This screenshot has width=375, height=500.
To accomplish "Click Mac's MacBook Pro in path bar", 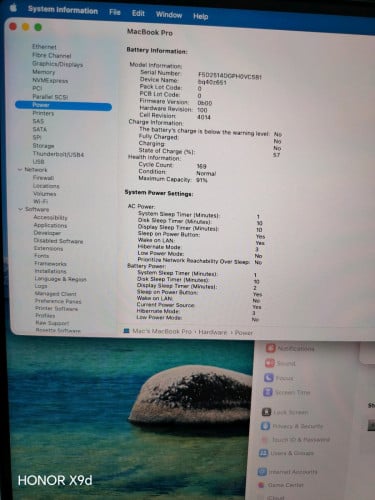I will pos(162,331).
